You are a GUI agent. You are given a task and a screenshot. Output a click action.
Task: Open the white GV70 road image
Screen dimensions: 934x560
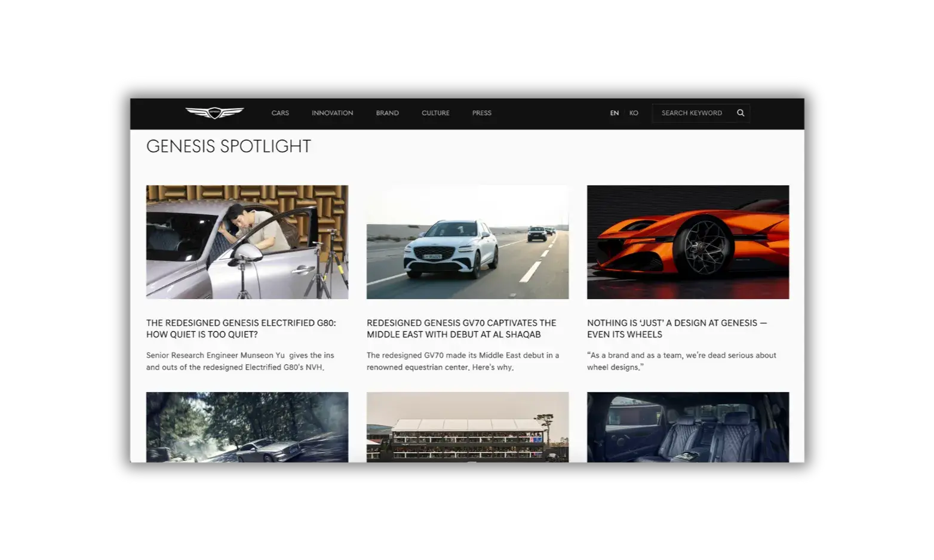[468, 242]
